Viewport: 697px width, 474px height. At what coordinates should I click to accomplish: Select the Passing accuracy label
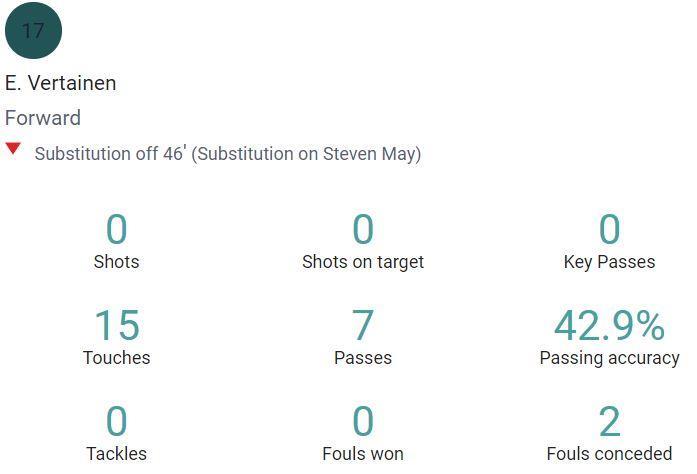(609, 358)
